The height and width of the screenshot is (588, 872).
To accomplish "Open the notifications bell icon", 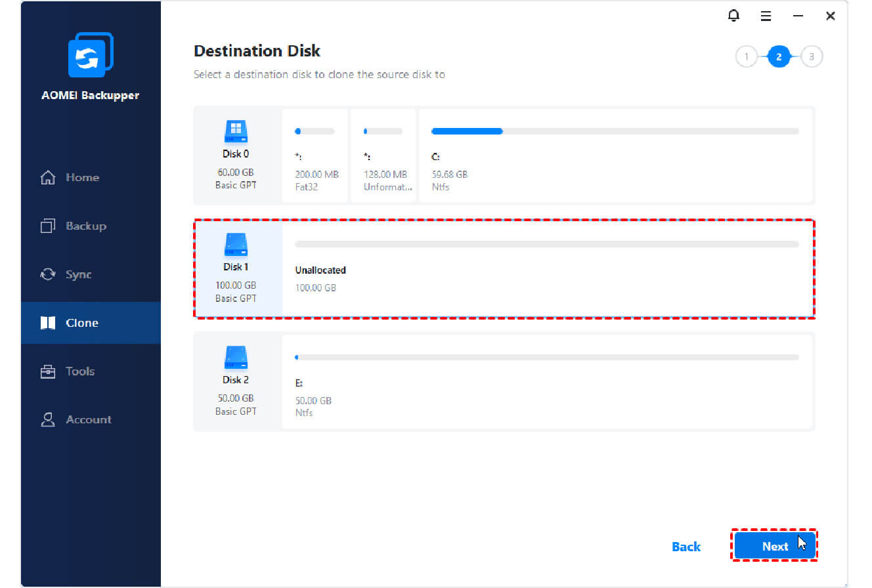I will pos(734,16).
